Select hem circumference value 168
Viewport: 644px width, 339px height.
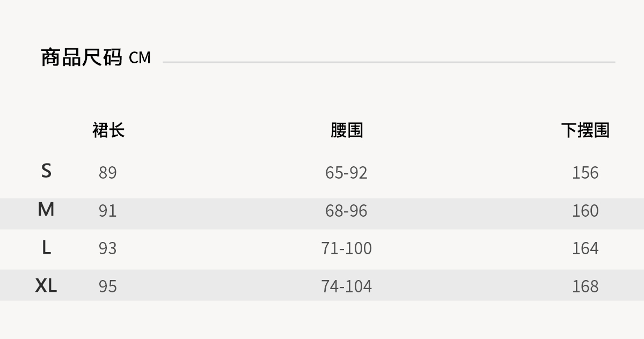[585, 286]
